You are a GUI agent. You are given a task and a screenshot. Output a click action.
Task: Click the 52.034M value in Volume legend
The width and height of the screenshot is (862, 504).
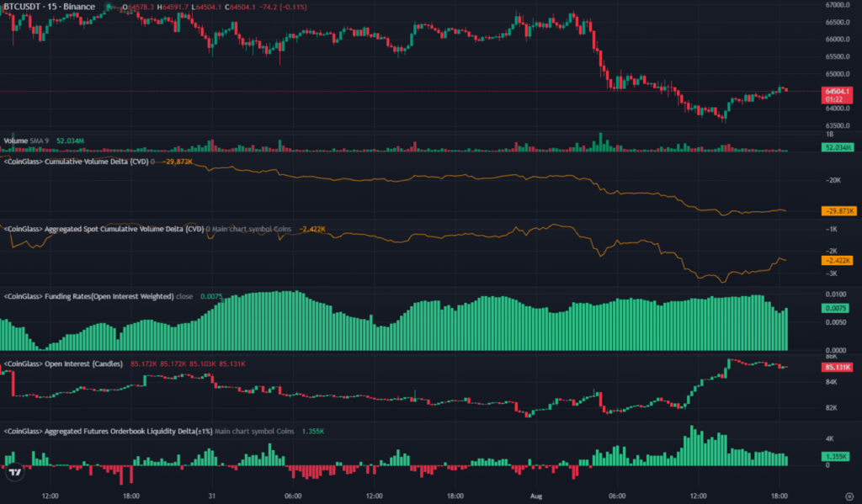71,141
